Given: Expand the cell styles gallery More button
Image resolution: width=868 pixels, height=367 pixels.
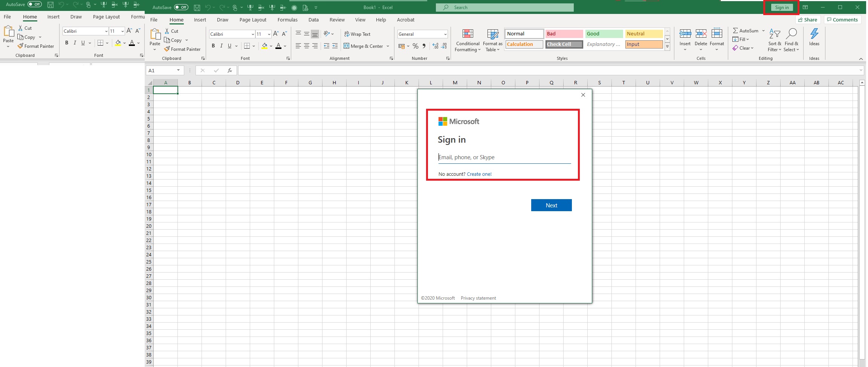Looking at the screenshot, I should click(667, 47).
